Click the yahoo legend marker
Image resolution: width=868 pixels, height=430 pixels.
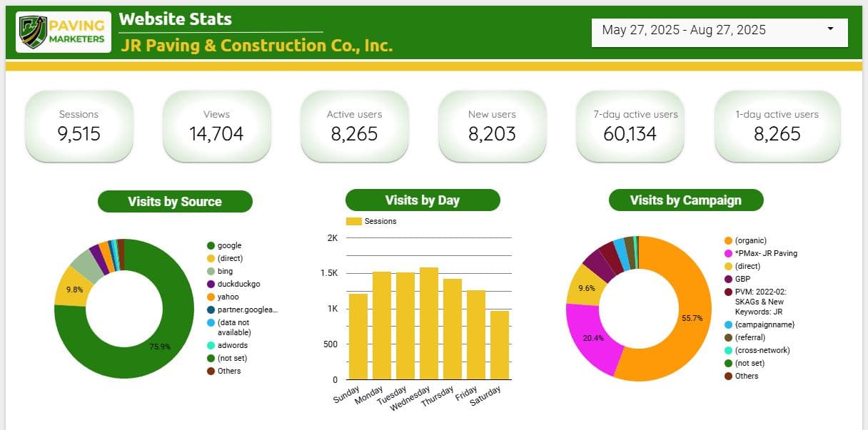[211, 297]
